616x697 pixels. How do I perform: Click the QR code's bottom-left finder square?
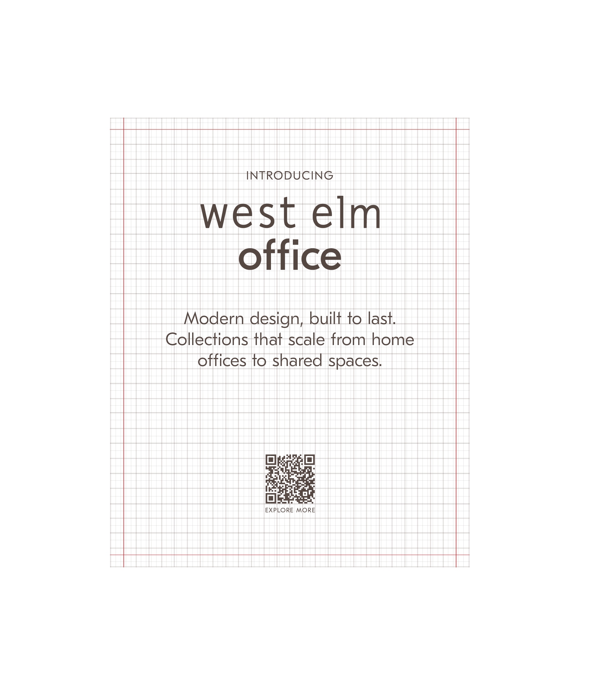coord(271,498)
